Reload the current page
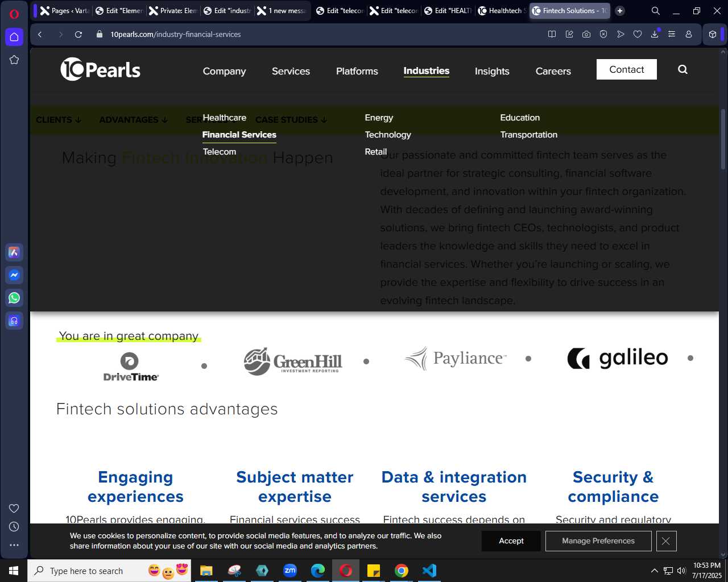Screen dimensions: 728x582 [x=78, y=34]
